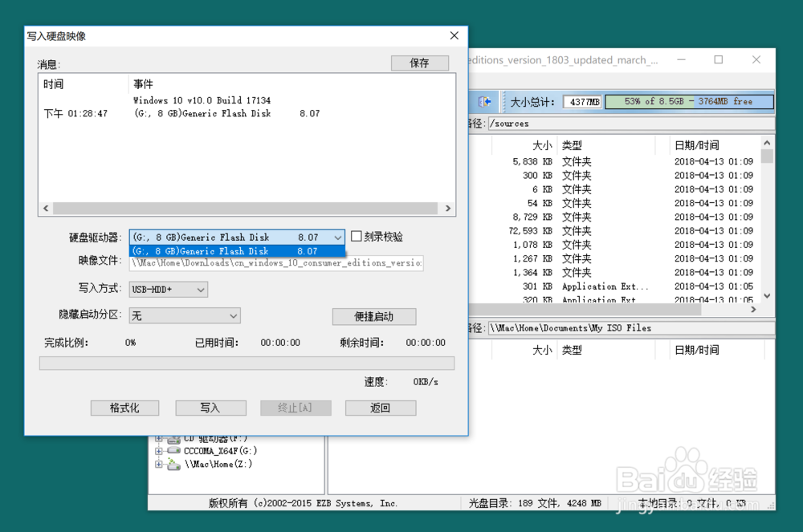Open the 硬盘驱动器 drive combo box

click(x=237, y=238)
